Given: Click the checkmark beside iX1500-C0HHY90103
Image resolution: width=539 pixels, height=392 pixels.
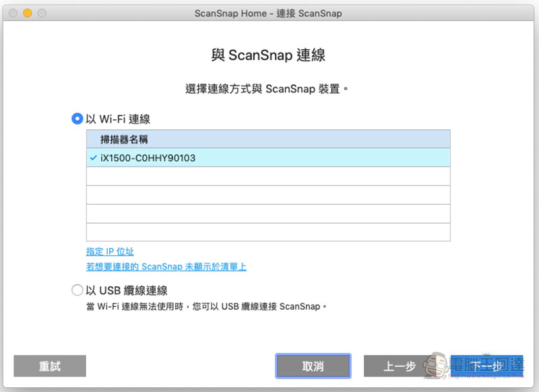Looking at the screenshot, I should [x=93, y=158].
